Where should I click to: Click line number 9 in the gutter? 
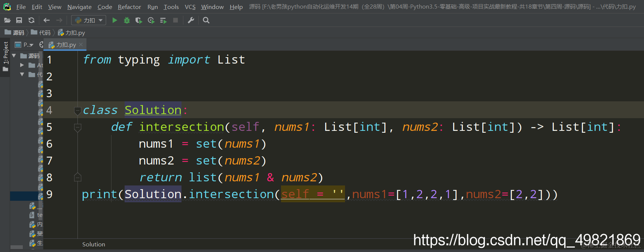pos(49,194)
